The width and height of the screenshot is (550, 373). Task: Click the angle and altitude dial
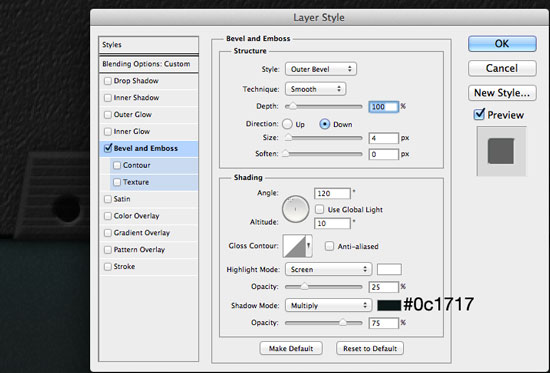(295, 209)
